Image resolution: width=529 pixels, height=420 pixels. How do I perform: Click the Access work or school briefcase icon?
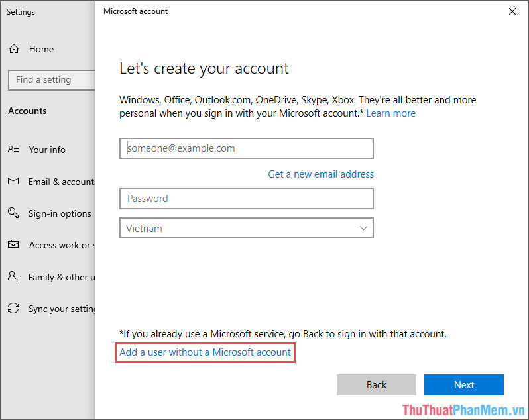pos(13,244)
